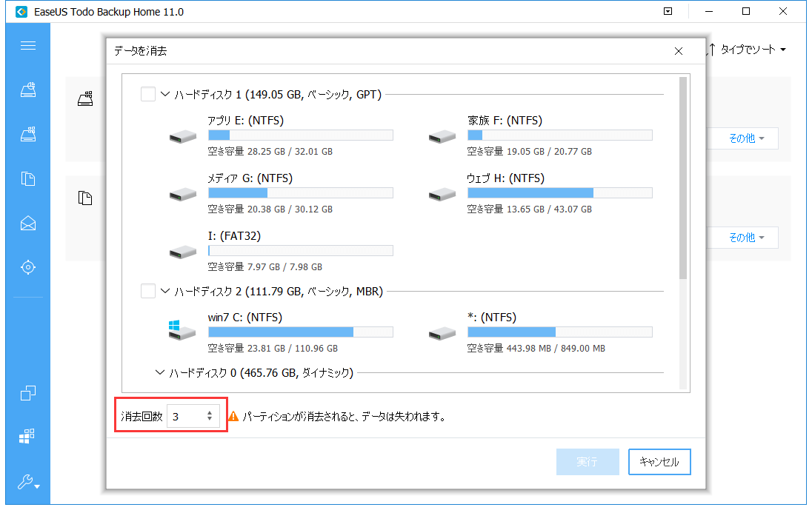Open the hamburger menu in the sidebar
The image size is (812, 510).
click(x=28, y=45)
